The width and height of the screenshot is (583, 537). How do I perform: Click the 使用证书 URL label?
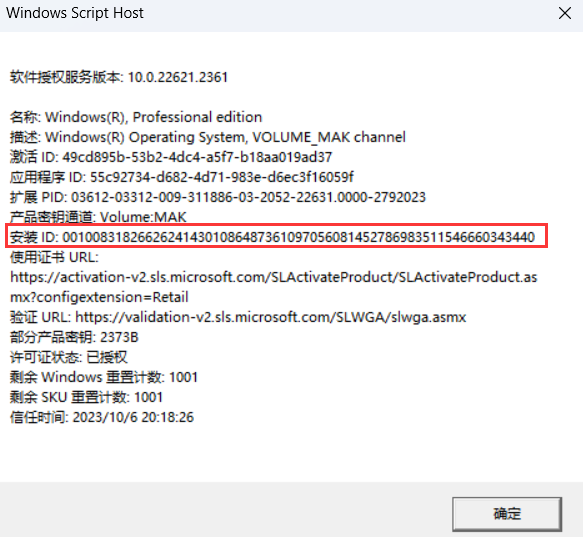(54, 257)
